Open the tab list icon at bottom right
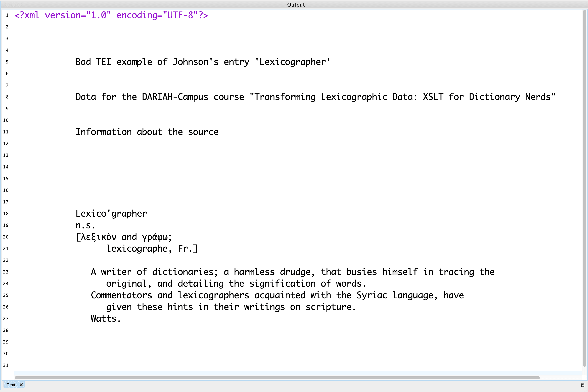This screenshot has height=392, width=588. point(583,385)
